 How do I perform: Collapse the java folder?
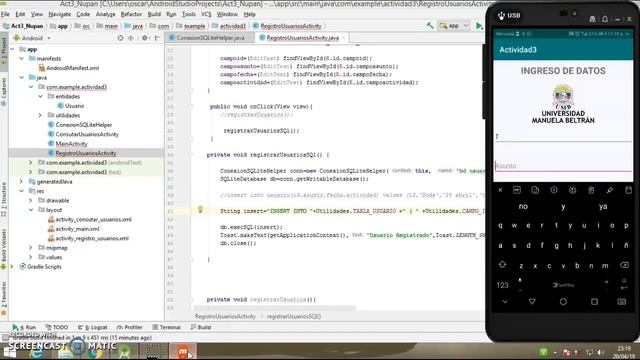point(22,77)
